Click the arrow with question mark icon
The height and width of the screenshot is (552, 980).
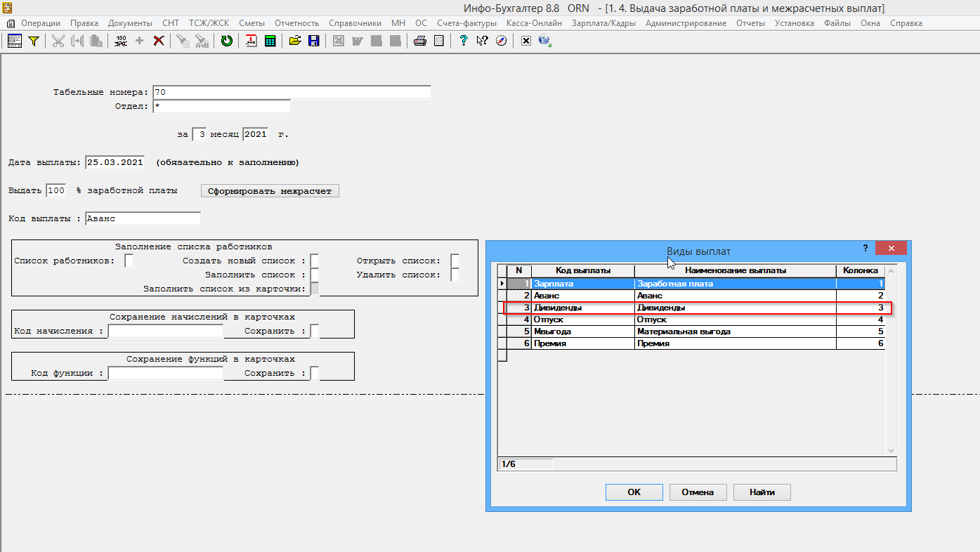click(482, 41)
